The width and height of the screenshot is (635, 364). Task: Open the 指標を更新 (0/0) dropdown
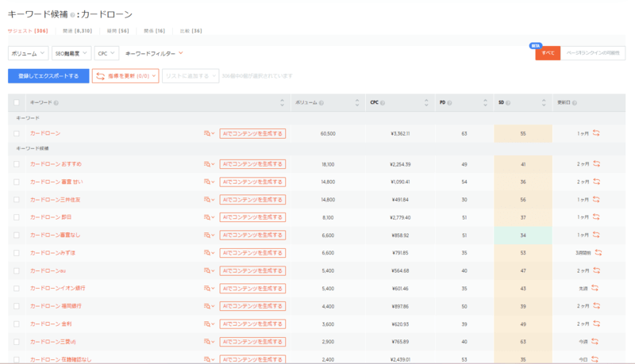(125, 75)
